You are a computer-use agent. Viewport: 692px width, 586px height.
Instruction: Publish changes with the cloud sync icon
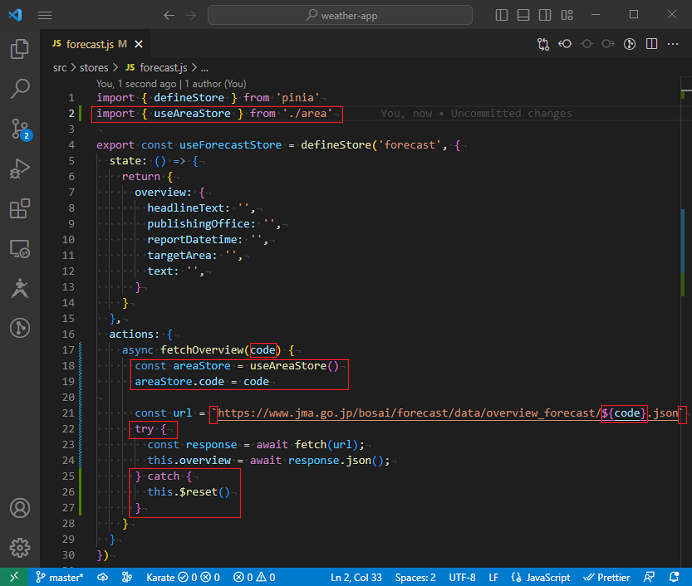[102, 577]
